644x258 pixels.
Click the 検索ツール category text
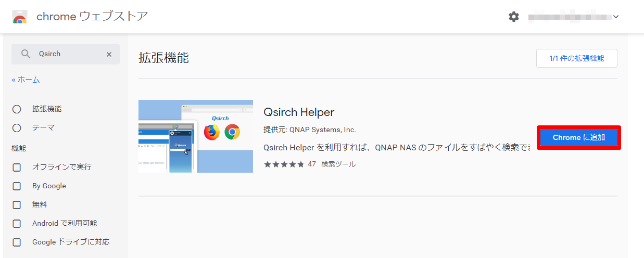[x=338, y=164]
